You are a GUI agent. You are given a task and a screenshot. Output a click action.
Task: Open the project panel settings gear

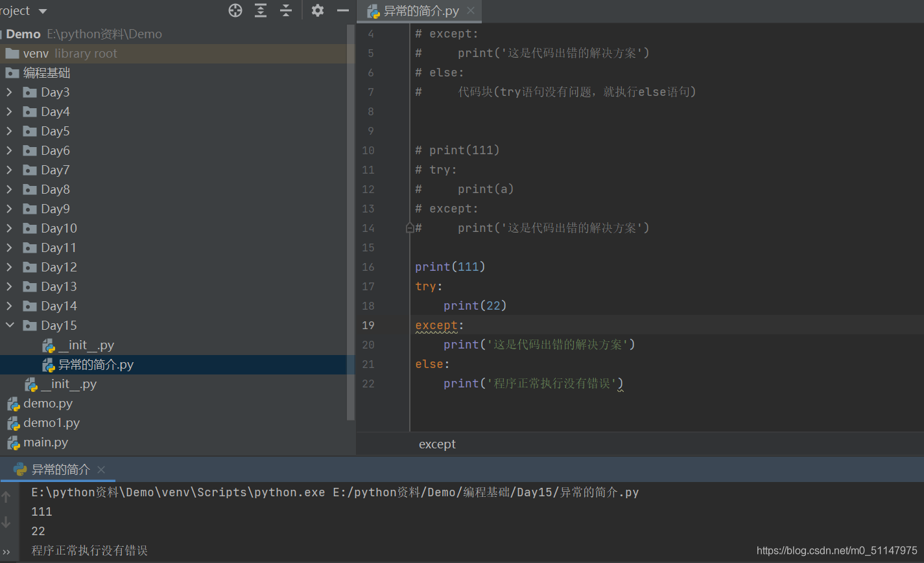[317, 10]
